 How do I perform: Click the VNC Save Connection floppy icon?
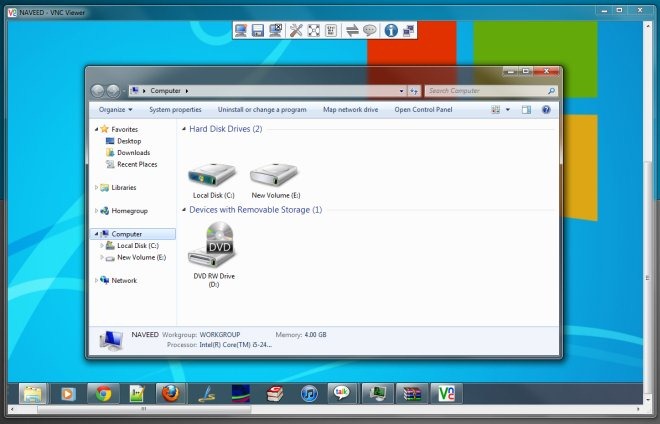258,30
